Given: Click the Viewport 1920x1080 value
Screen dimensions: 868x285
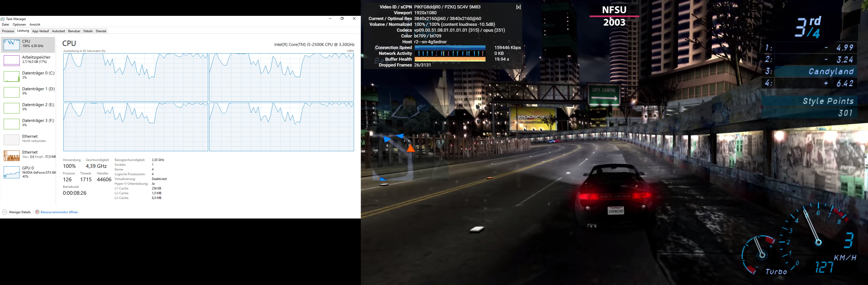Looking at the screenshot, I should (x=425, y=13).
